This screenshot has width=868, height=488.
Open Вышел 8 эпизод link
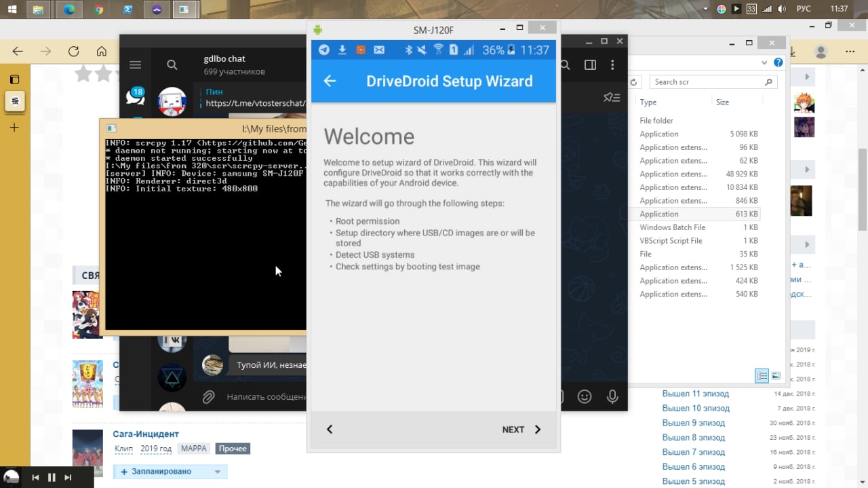click(x=694, y=438)
